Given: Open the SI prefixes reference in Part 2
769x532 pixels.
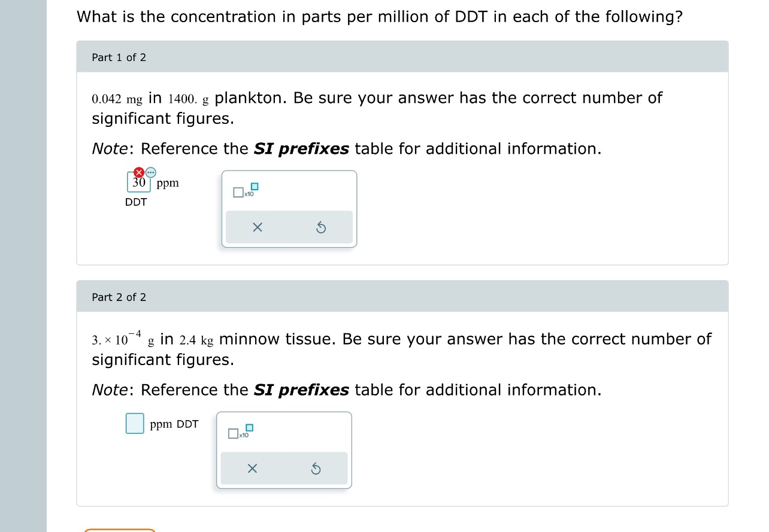Looking at the screenshot, I should tap(301, 390).
